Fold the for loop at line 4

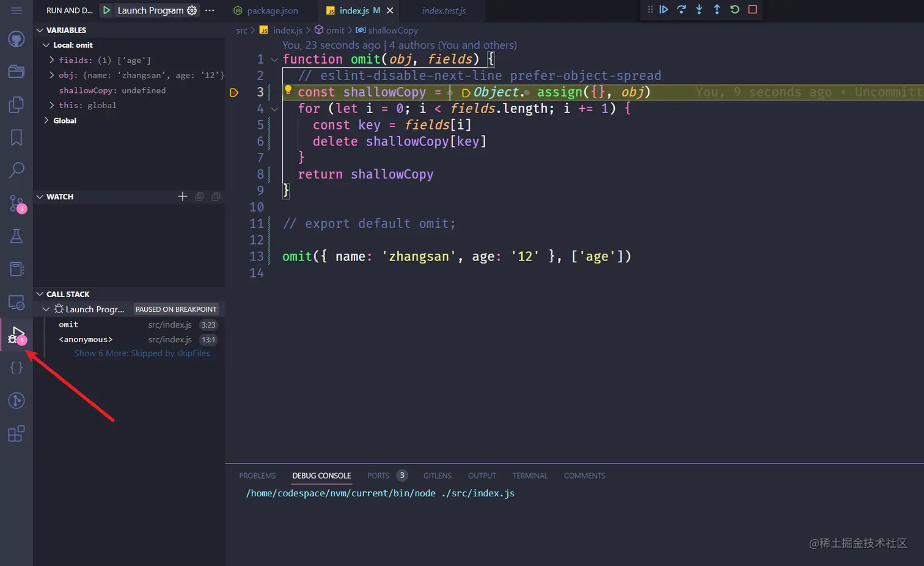(274, 109)
